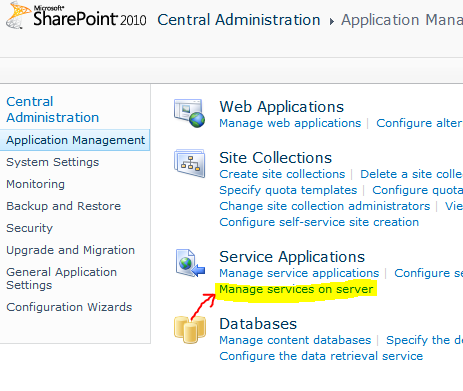Viewport: 463px width, 391px height.
Task: Open Change site collection administrators
Action: coord(325,206)
